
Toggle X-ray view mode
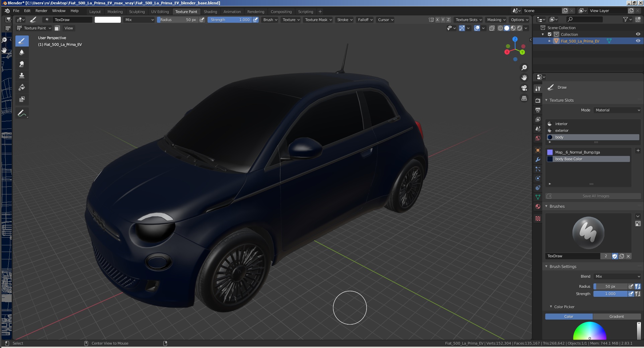pos(492,28)
